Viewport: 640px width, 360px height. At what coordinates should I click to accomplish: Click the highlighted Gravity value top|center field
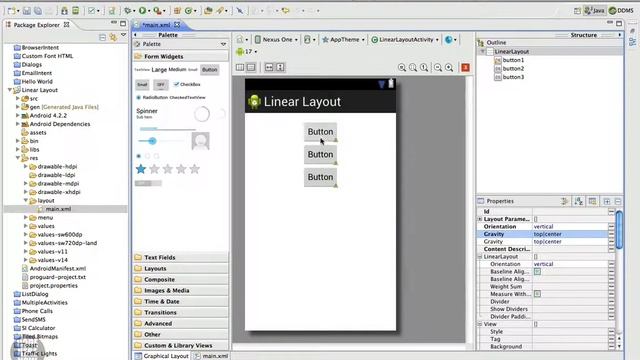click(570, 234)
